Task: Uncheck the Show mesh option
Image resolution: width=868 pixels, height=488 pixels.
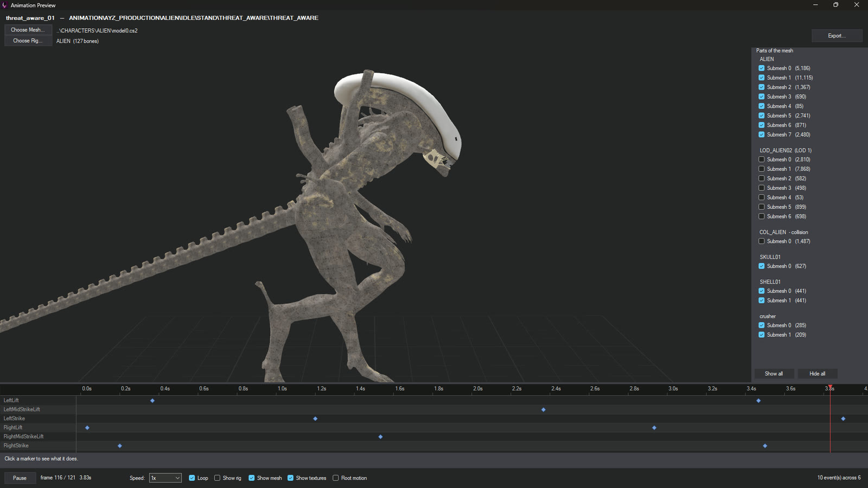Action: [x=252, y=478]
